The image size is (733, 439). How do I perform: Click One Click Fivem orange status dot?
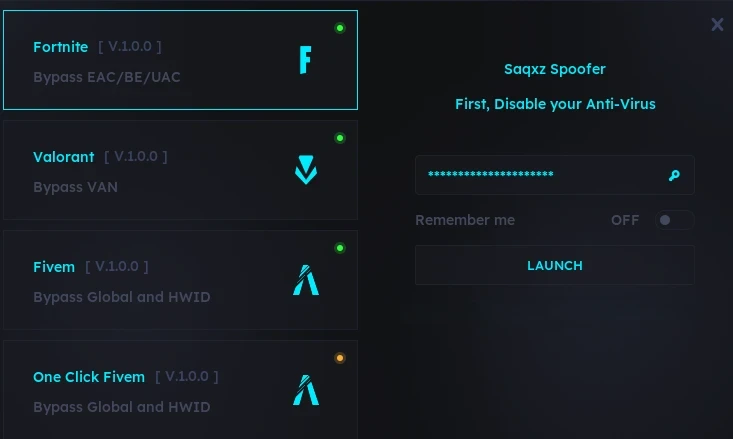point(340,358)
